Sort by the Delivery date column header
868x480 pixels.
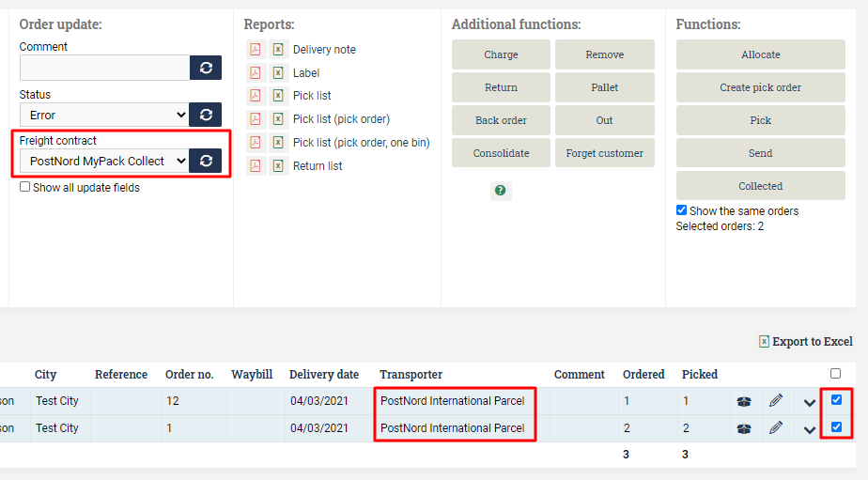point(324,374)
